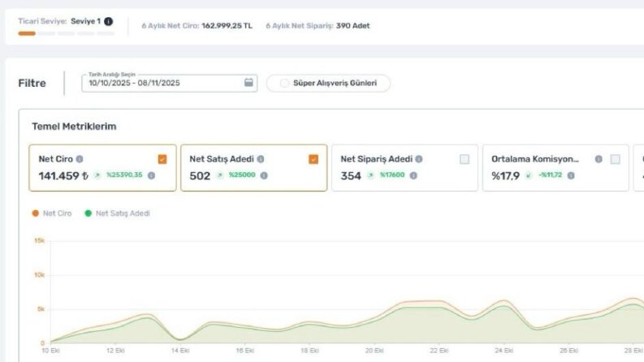Click the %25390,35 change percentage
This screenshot has height=362, width=644.
pyautogui.click(x=124, y=175)
